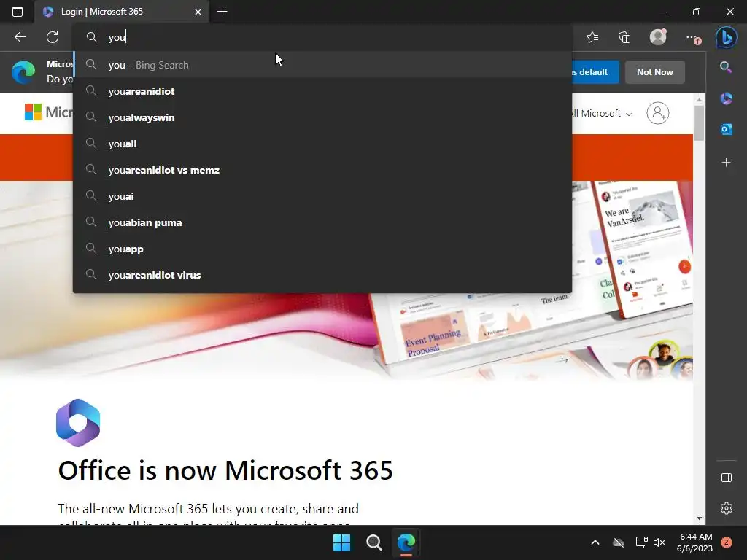The height and width of the screenshot is (560, 747).
Task: Open a new browser tab
Action: click(222, 12)
